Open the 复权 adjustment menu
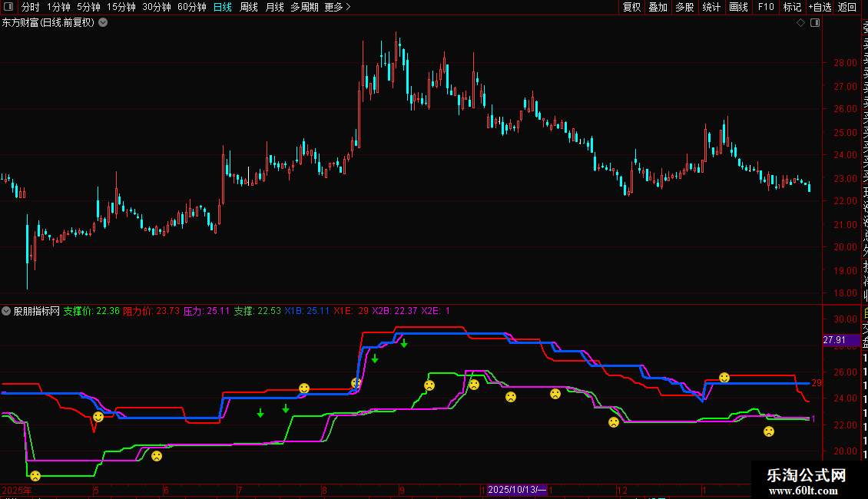 click(x=631, y=7)
